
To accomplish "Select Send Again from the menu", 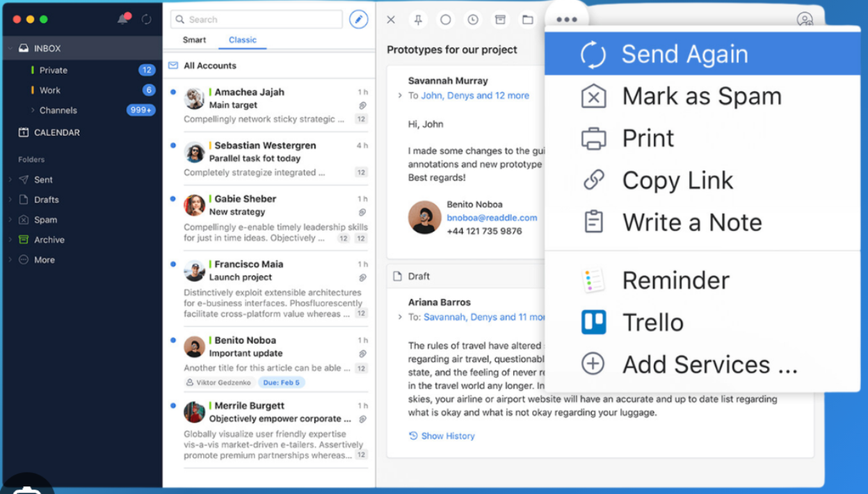I will pyautogui.click(x=684, y=54).
